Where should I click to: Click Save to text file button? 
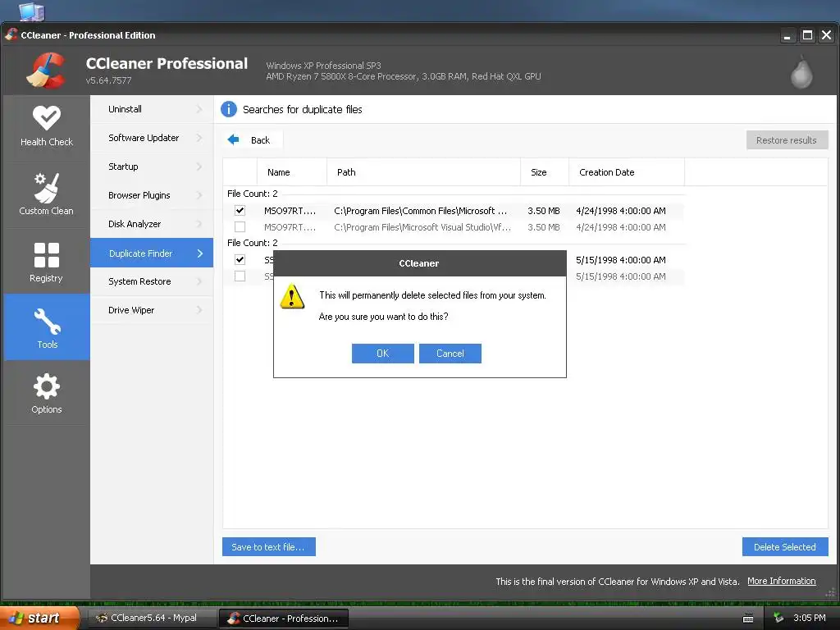click(x=268, y=547)
